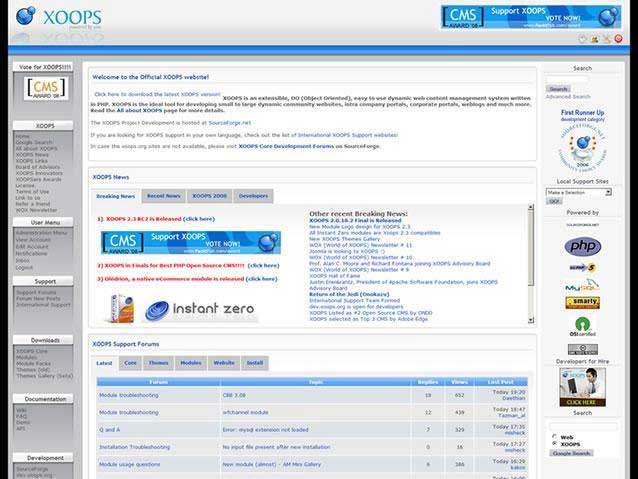Open the XOOPS Core Development Forums link
Image resolution: width=638 pixels, height=479 pixels.
[x=286, y=146]
